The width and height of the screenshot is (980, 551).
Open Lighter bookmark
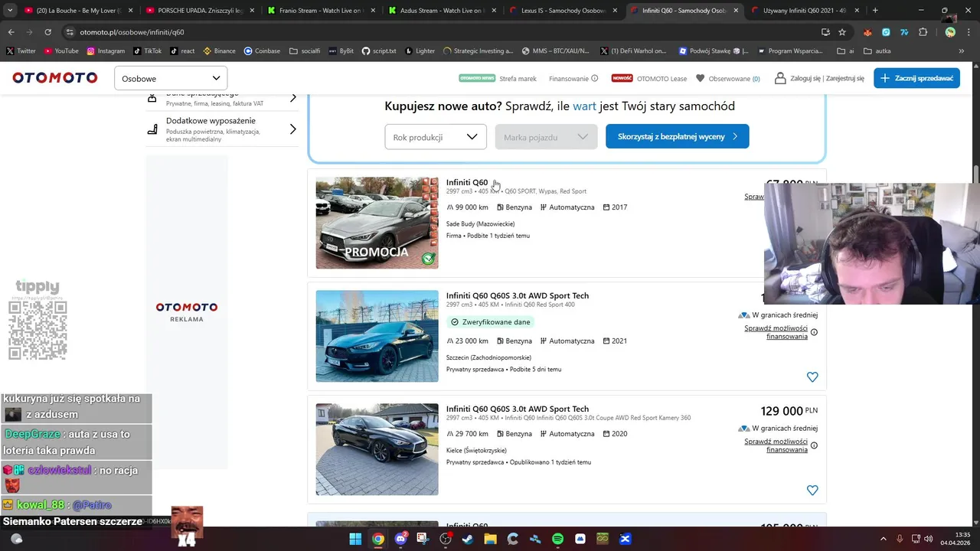pos(419,51)
